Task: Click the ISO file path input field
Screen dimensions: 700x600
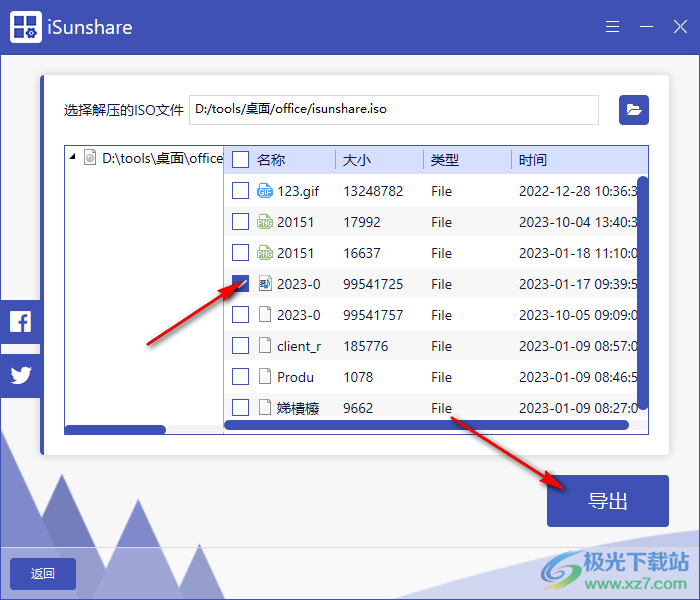Action: click(x=394, y=110)
